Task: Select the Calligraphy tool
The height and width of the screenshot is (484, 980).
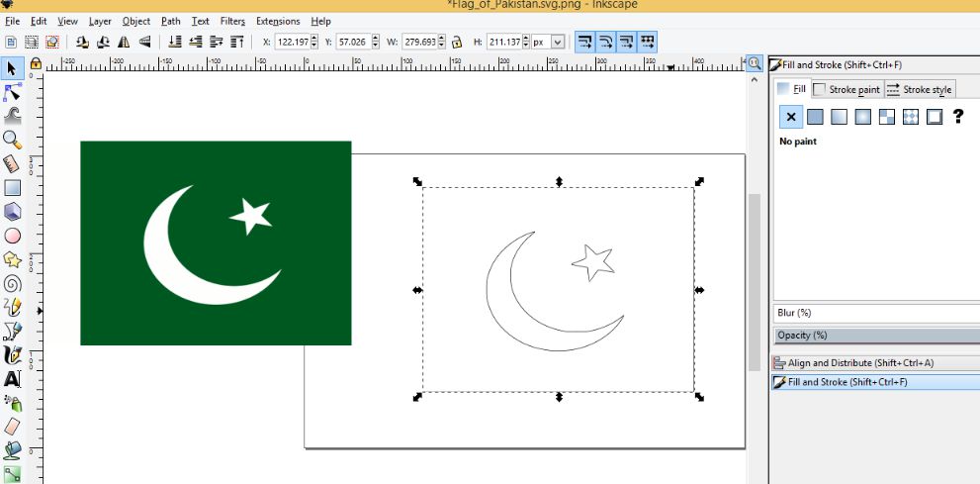Action: coord(12,354)
